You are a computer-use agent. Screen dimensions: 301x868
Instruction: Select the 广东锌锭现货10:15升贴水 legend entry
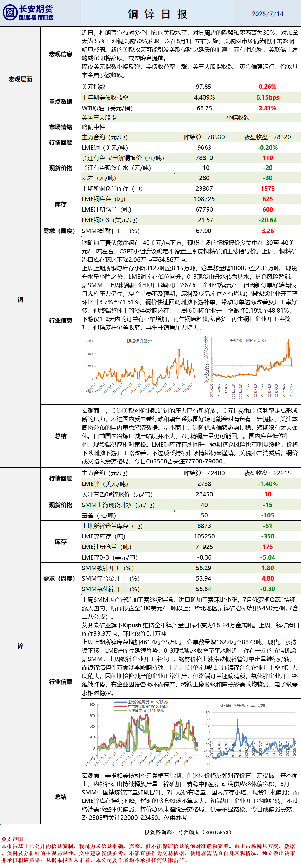coord(142,706)
